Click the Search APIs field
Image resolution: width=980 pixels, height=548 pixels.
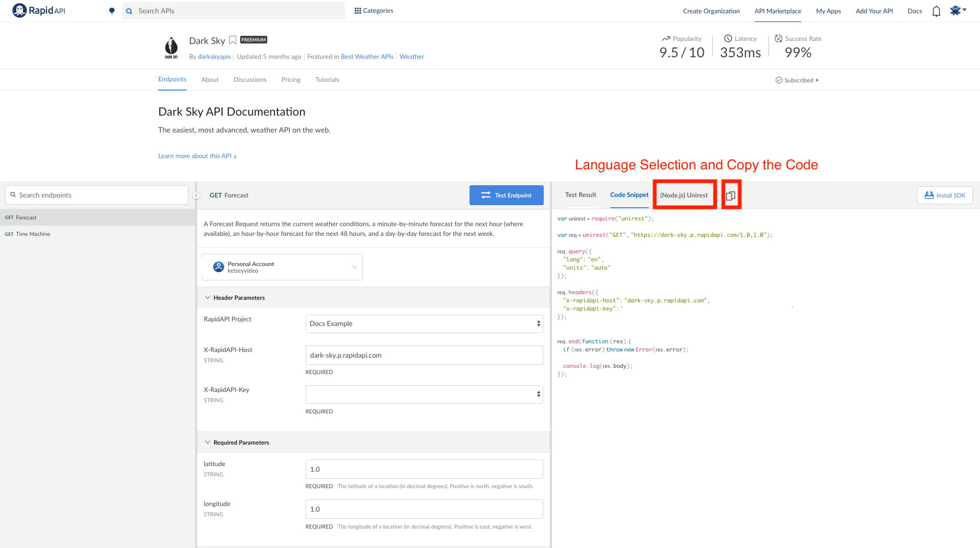233,11
